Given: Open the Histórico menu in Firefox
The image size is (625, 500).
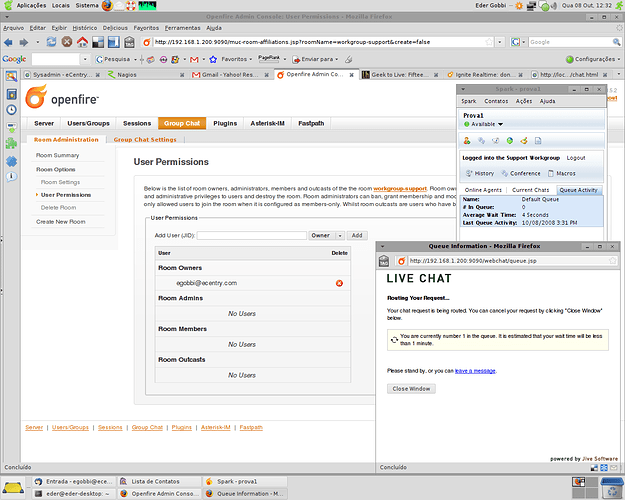Looking at the screenshot, I should 85,28.
